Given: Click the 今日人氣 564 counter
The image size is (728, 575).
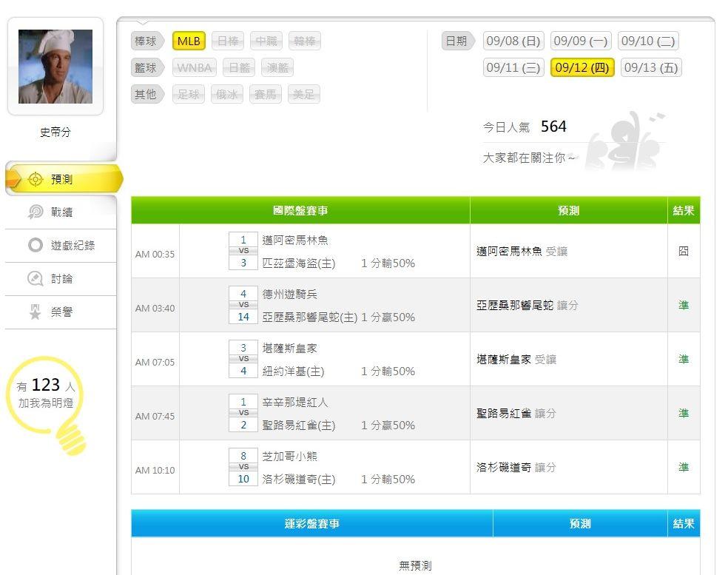Looking at the screenshot, I should [525, 127].
